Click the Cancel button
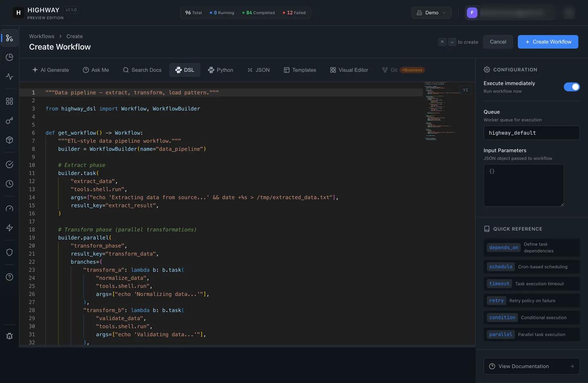Viewport: 588px width, 383px height. [498, 42]
